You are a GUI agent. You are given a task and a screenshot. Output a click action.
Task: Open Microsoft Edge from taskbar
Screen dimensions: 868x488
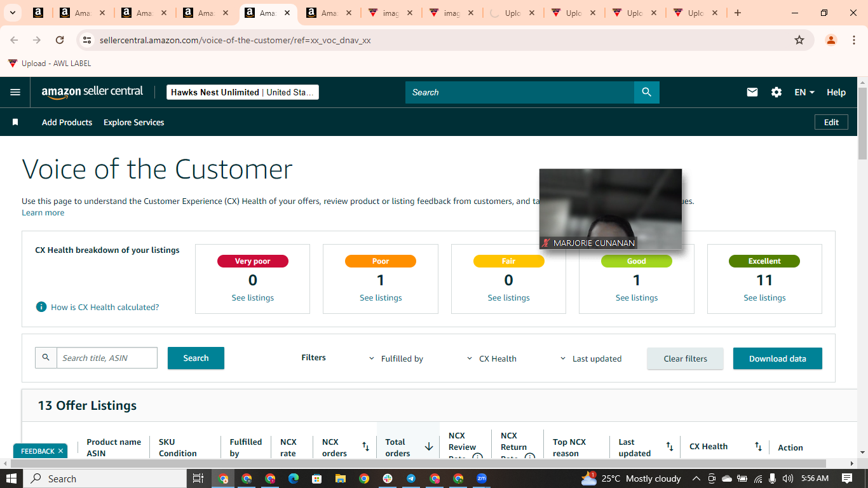pos(294,478)
